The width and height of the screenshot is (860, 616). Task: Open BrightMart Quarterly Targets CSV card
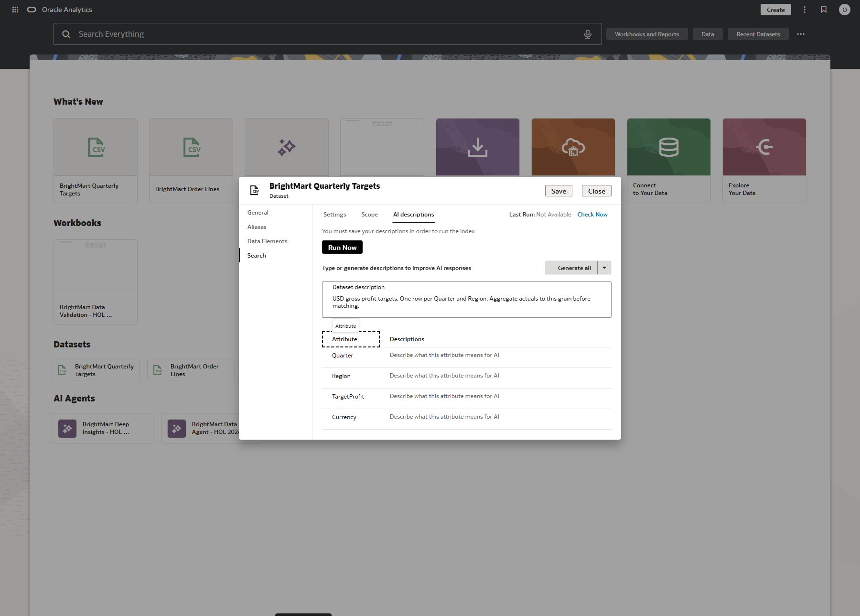[96, 161]
